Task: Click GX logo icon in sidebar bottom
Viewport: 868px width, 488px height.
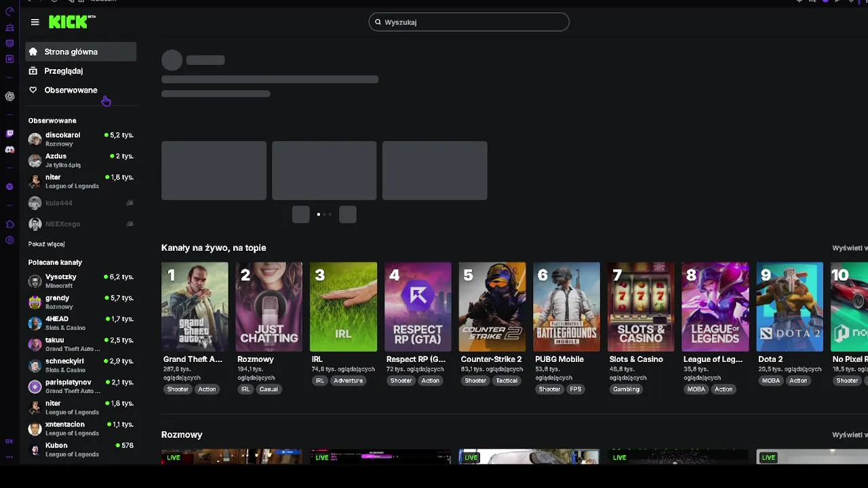Action: (x=9, y=441)
